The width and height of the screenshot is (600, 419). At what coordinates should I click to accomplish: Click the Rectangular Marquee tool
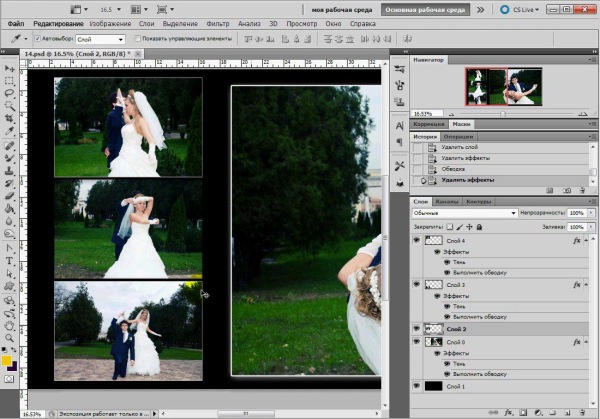coord(9,80)
